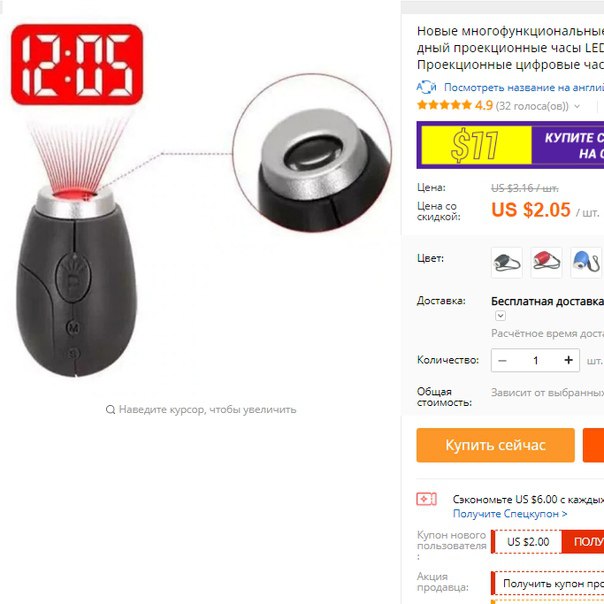Click the Купить сейчас button

pyautogui.click(x=495, y=445)
